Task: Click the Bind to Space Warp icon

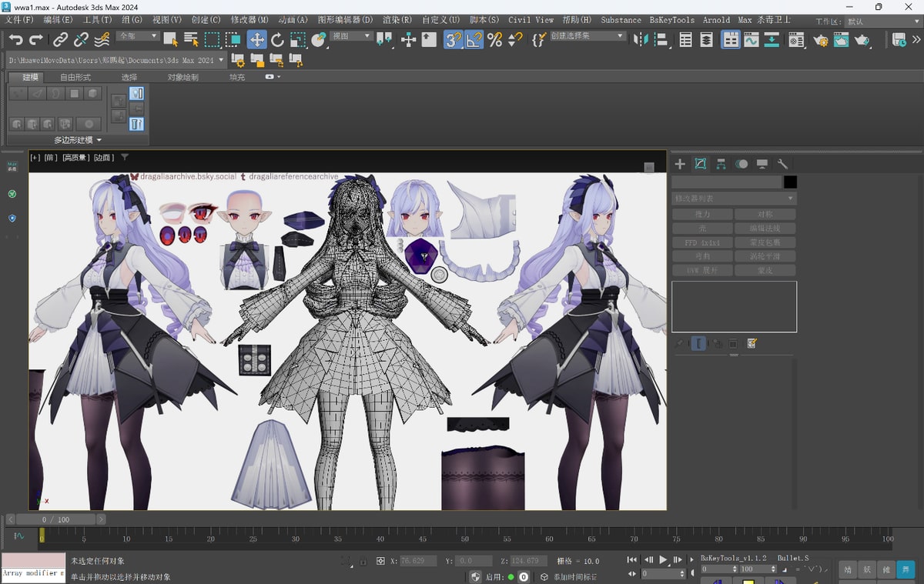Action: pyautogui.click(x=102, y=39)
